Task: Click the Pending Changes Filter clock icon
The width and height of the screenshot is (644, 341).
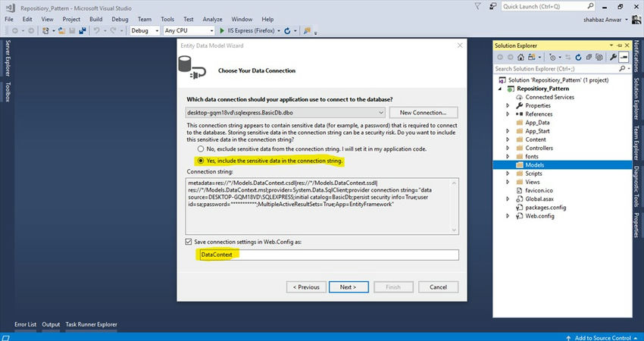Action: tap(552, 57)
